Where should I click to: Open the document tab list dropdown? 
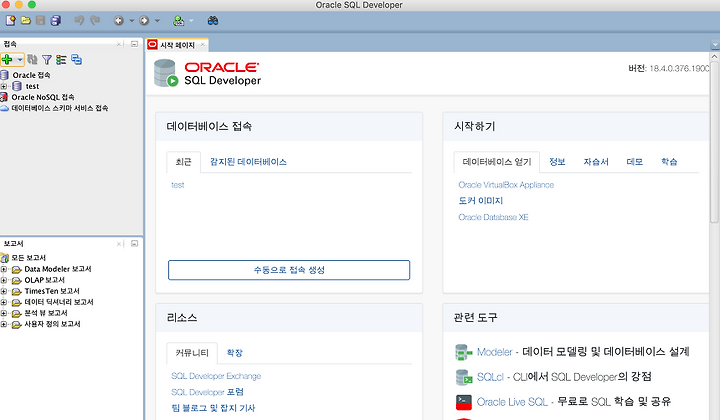714,45
